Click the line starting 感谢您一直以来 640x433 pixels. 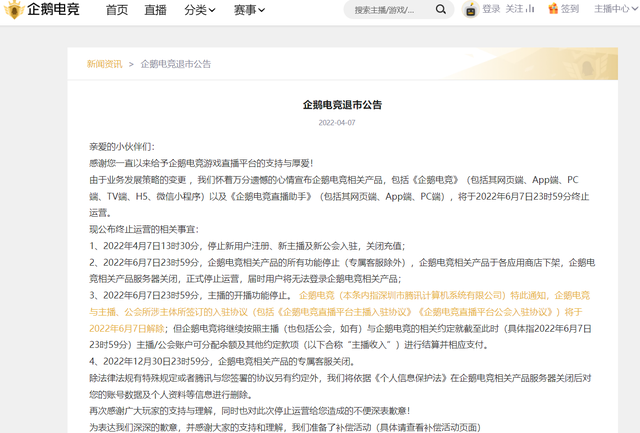tap(201, 164)
